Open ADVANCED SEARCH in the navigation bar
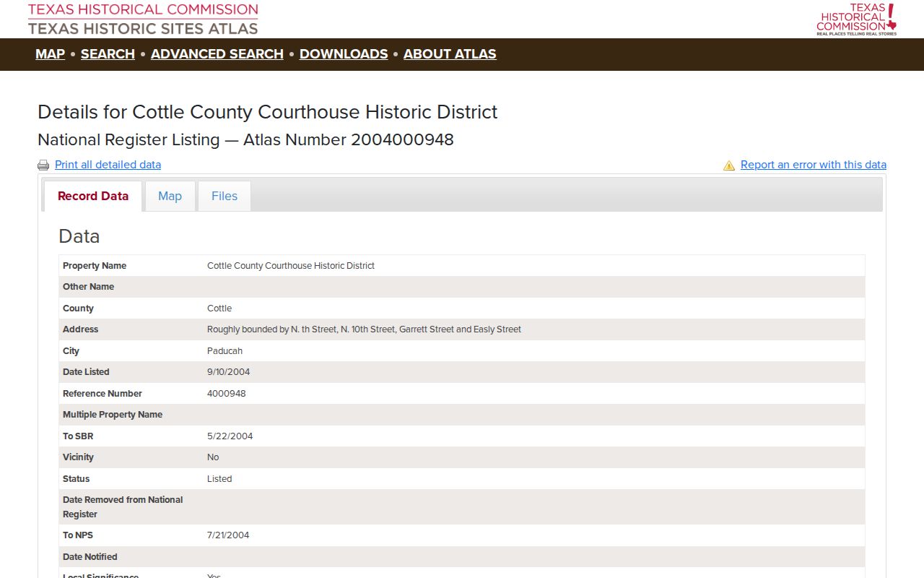924x578 pixels. 217,54
